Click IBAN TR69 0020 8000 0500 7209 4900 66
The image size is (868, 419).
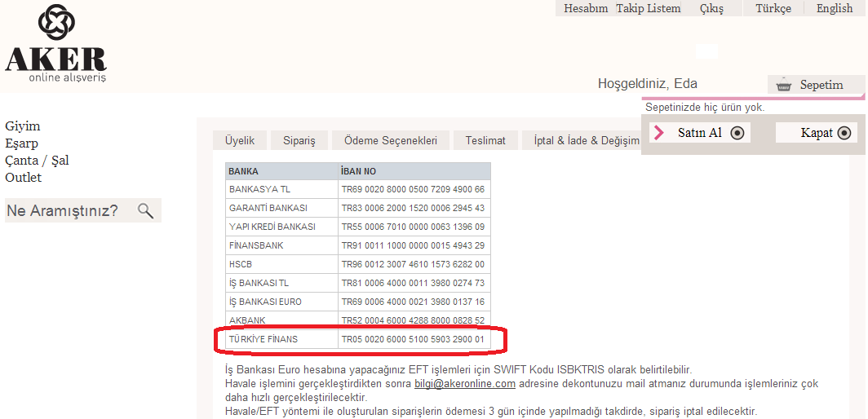click(413, 189)
